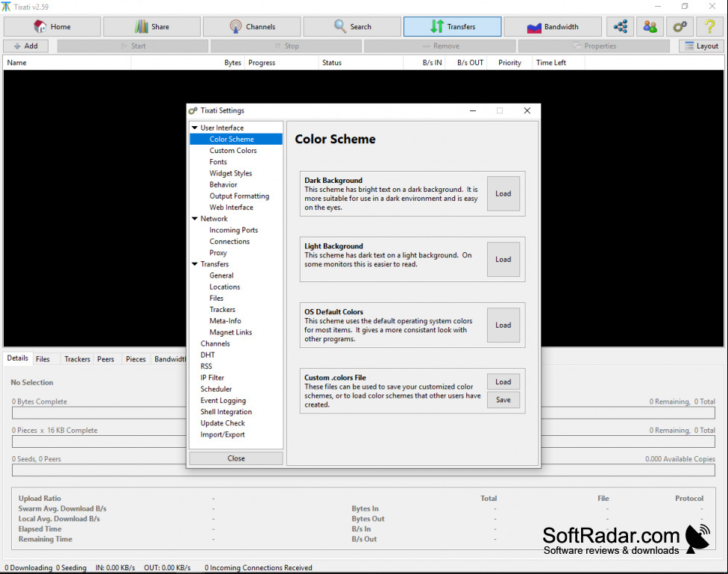
Task: Sort transfers by Status column
Action: [361, 63]
